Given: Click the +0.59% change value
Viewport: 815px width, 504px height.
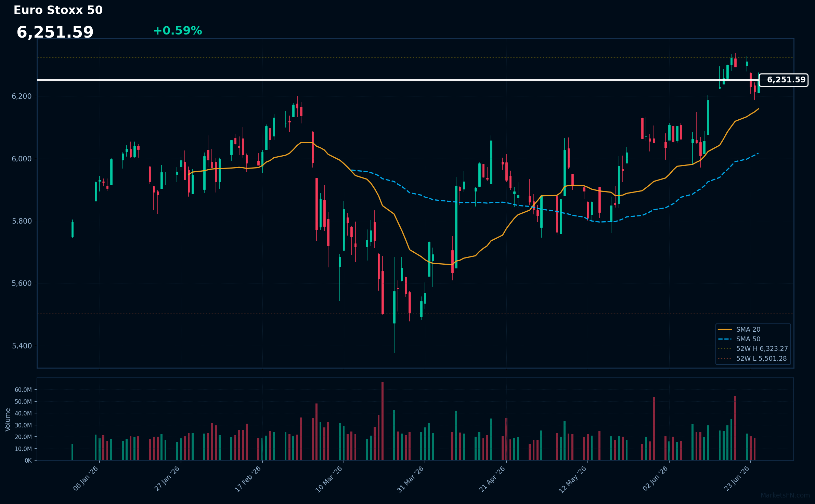Looking at the screenshot, I should (x=178, y=31).
